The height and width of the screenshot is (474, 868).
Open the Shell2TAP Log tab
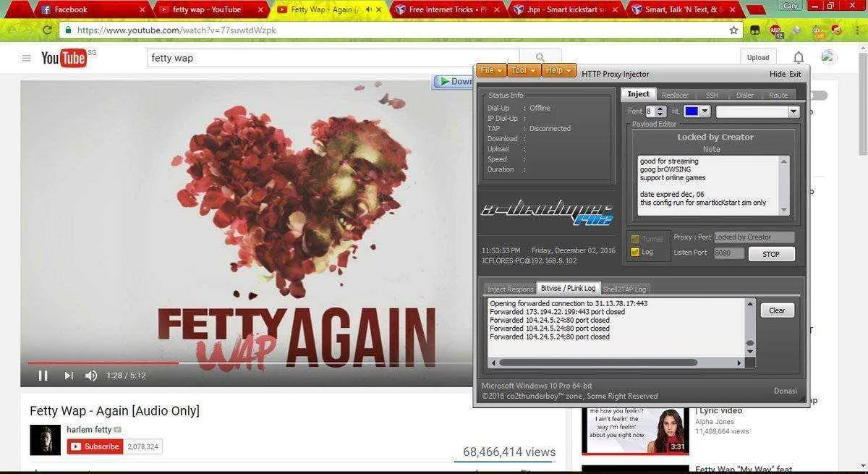625,289
